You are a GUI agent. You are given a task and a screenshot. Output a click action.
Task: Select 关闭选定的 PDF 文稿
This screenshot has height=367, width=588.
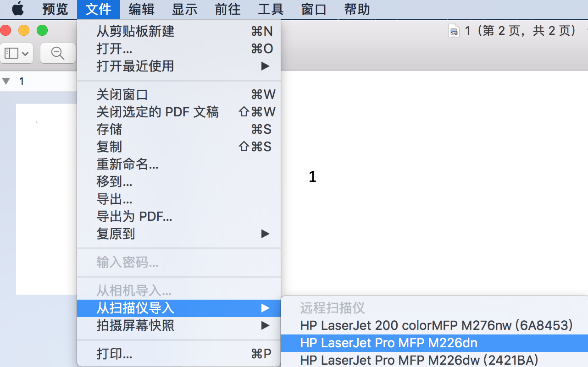click(179, 112)
